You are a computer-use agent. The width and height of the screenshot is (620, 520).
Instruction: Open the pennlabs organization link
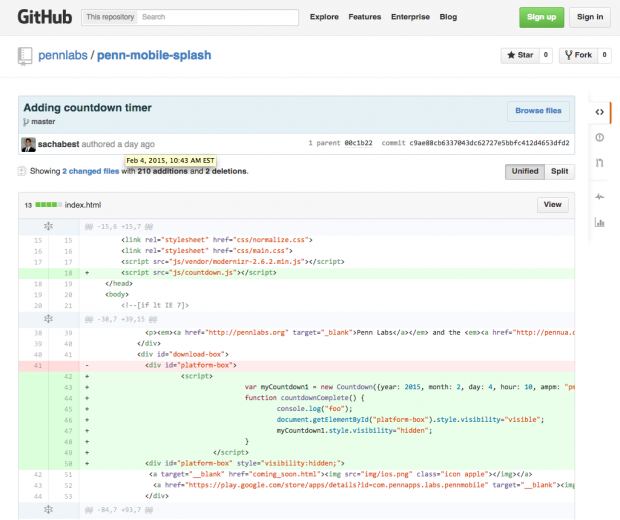[x=62, y=55]
